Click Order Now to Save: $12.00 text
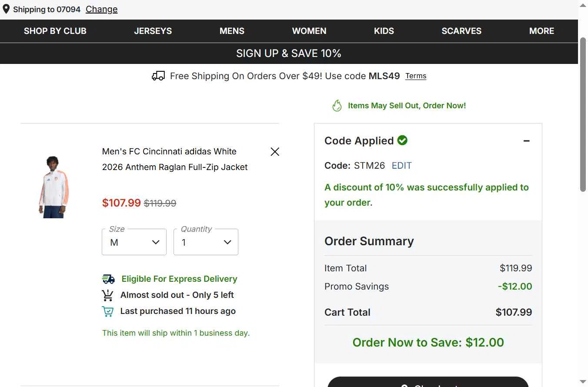The width and height of the screenshot is (588, 387). (428, 342)
